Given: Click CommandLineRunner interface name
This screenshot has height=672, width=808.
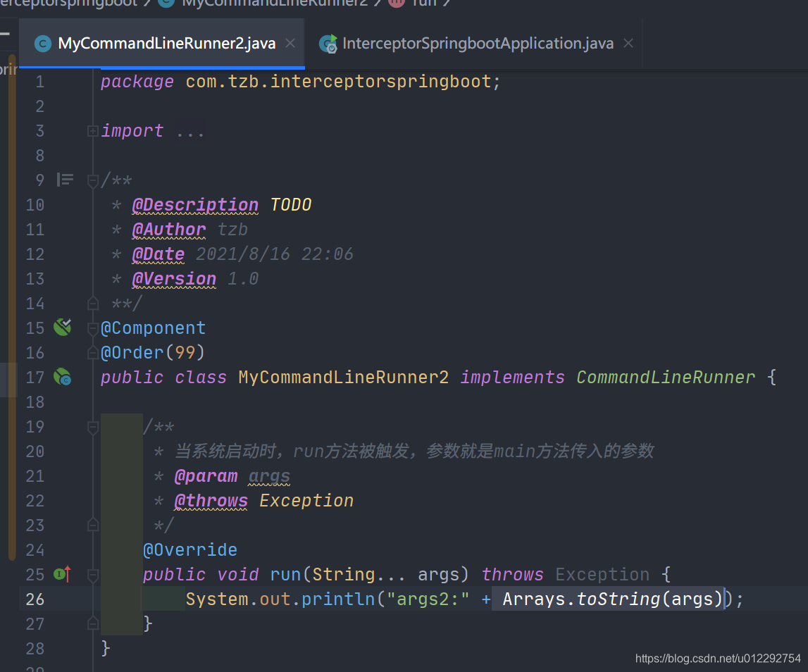Looking at the screenshot, I should coord(666,378).
